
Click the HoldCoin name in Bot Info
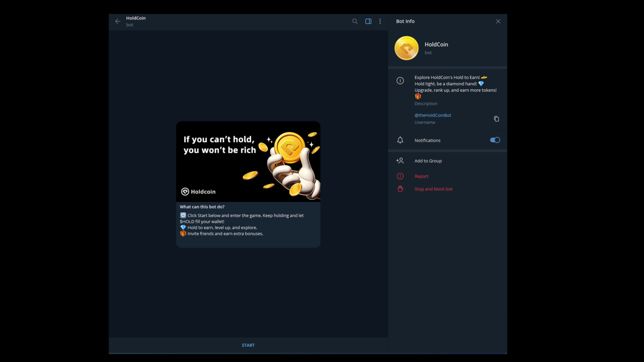[436, 44]
